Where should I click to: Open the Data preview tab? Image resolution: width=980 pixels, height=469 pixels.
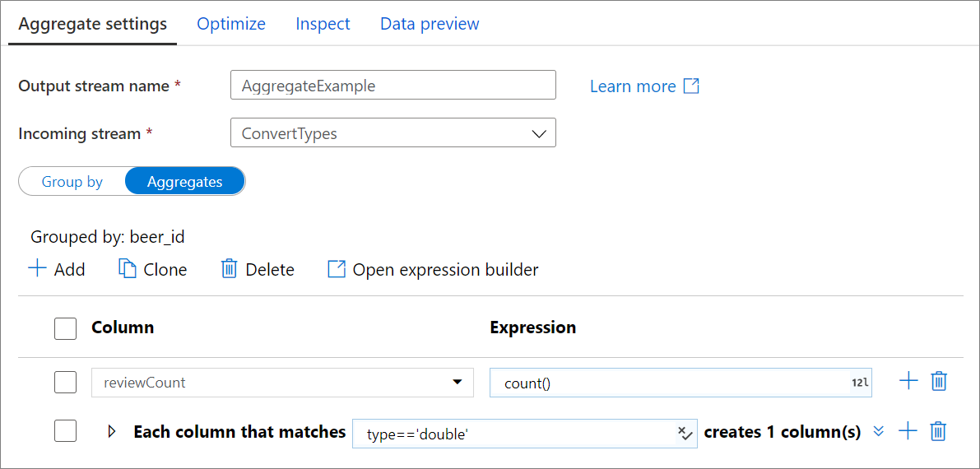[430, 24]
